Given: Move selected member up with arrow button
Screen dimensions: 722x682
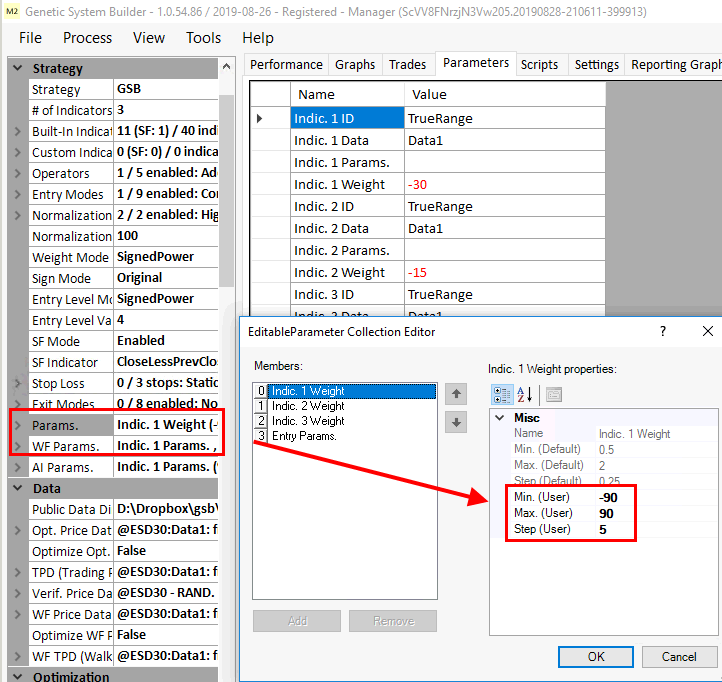Looking at the screenshot, I should [456, 394].
